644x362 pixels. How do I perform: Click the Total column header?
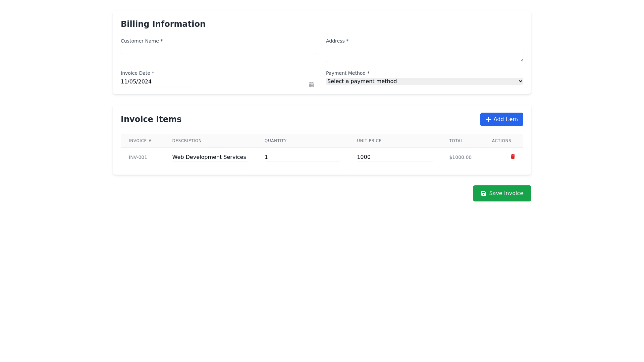[456, 141]
